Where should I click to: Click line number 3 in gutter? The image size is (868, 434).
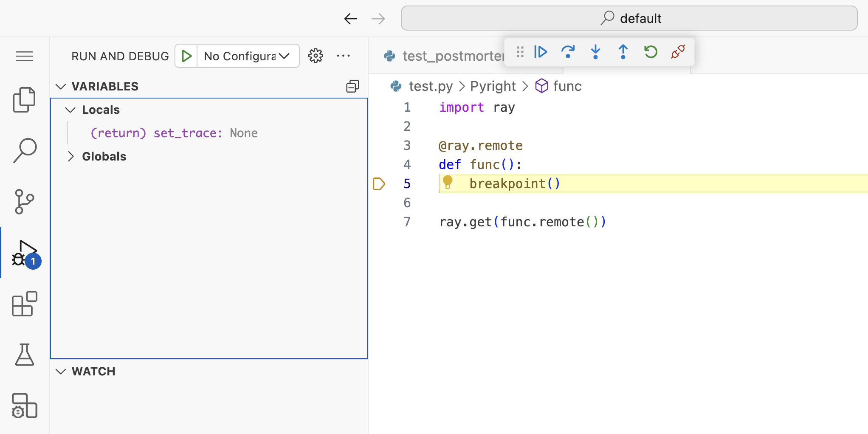pyautogui.click(x=407, y=146)
